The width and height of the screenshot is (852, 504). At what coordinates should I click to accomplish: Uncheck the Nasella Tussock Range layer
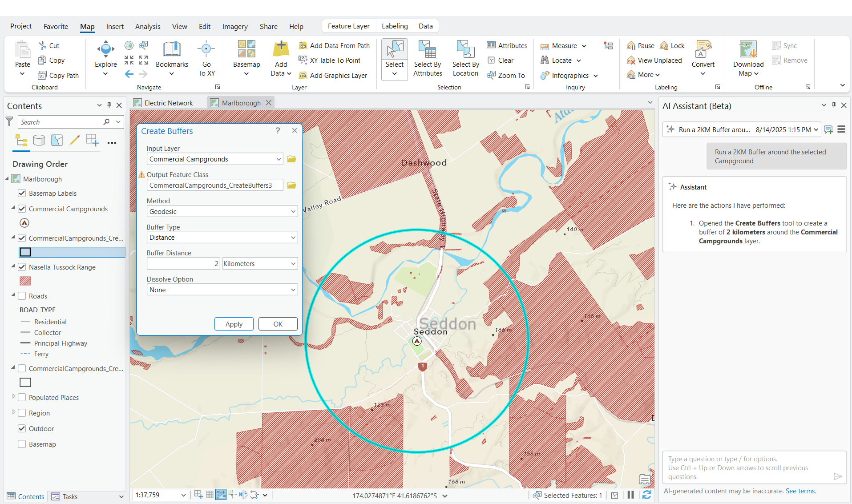(x=22, y=267)
